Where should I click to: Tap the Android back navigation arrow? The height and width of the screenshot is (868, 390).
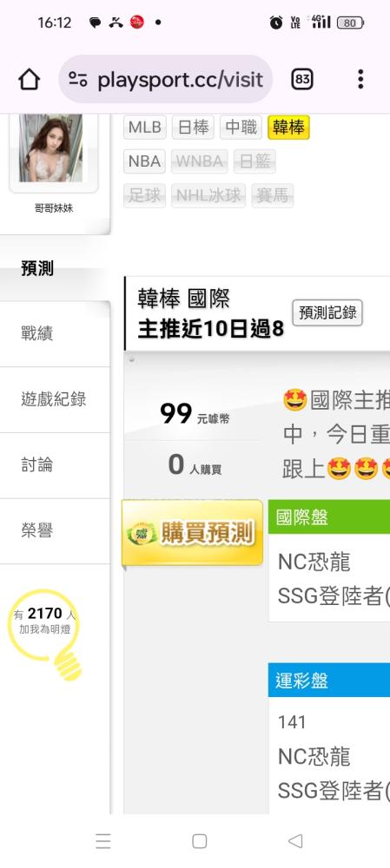[294, 841]
